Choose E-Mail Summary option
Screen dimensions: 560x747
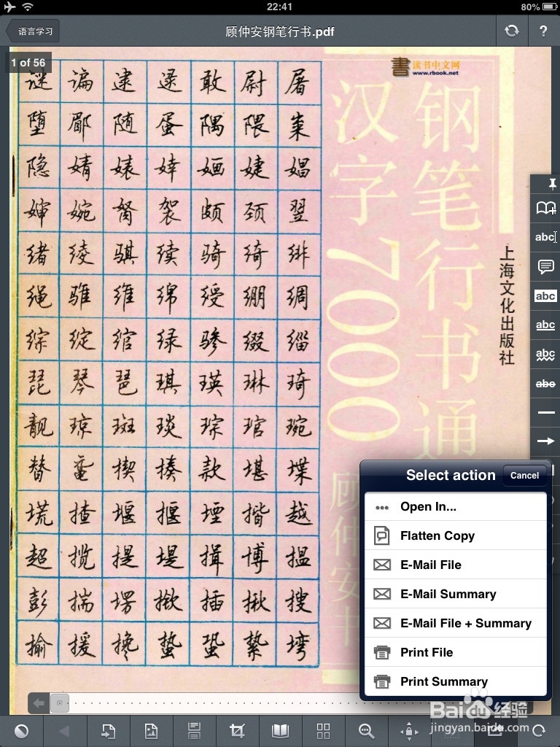(455, 594)
